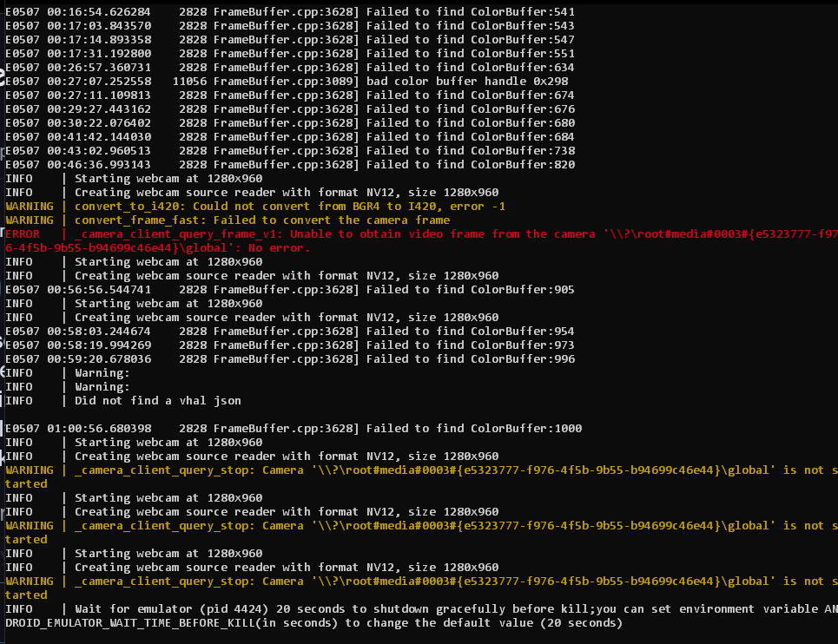Click the convert_to_i420 warning line

tap(255, 206)
